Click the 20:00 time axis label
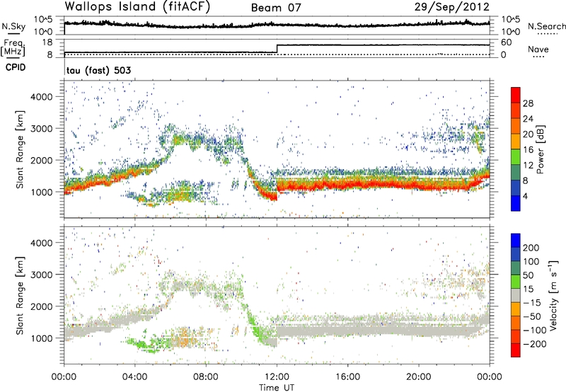The image size is (566, 392). (419, 376)
